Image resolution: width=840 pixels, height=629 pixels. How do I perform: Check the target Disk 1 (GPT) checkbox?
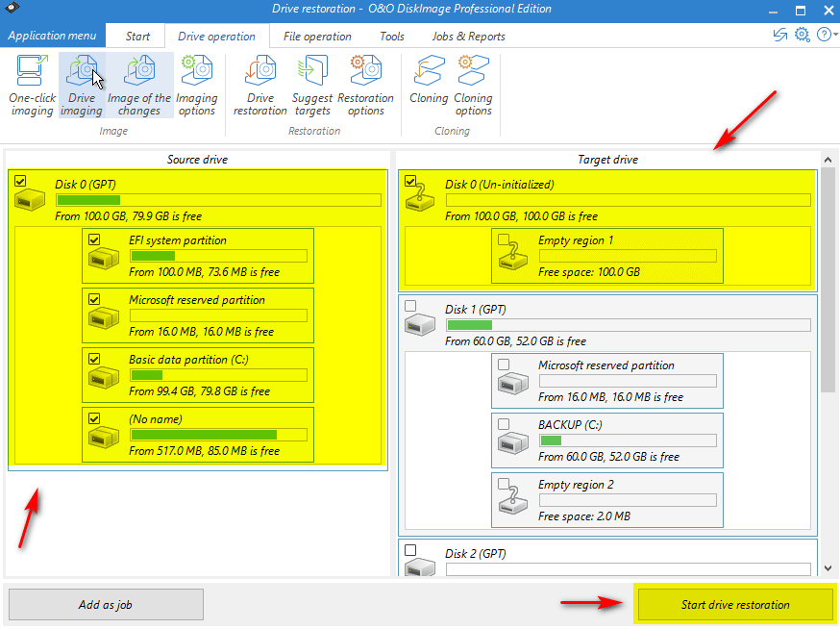pos(411,307)
